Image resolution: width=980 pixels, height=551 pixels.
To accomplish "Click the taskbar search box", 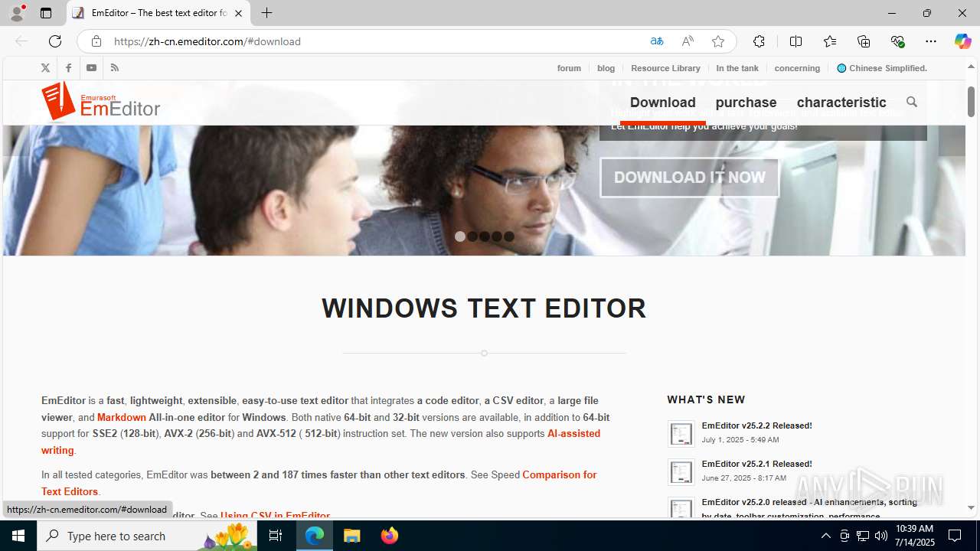I will (x=147, y=536).
